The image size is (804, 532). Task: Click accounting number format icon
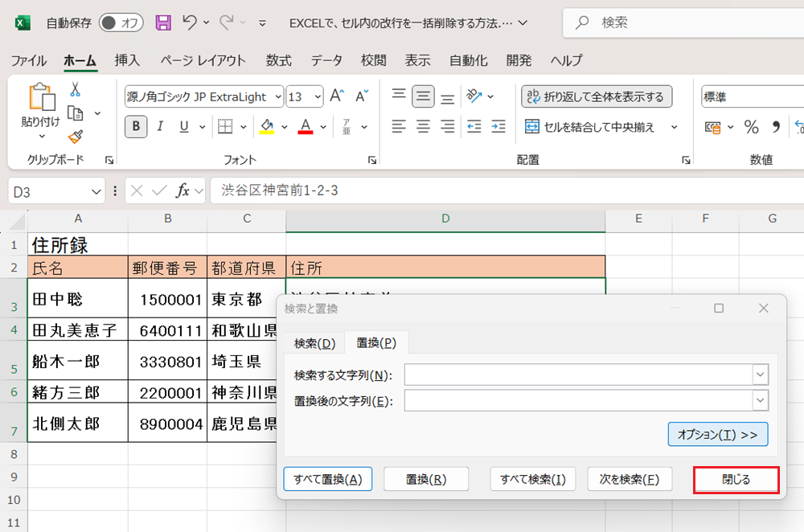pyautogui.click(x=712, y=127)
